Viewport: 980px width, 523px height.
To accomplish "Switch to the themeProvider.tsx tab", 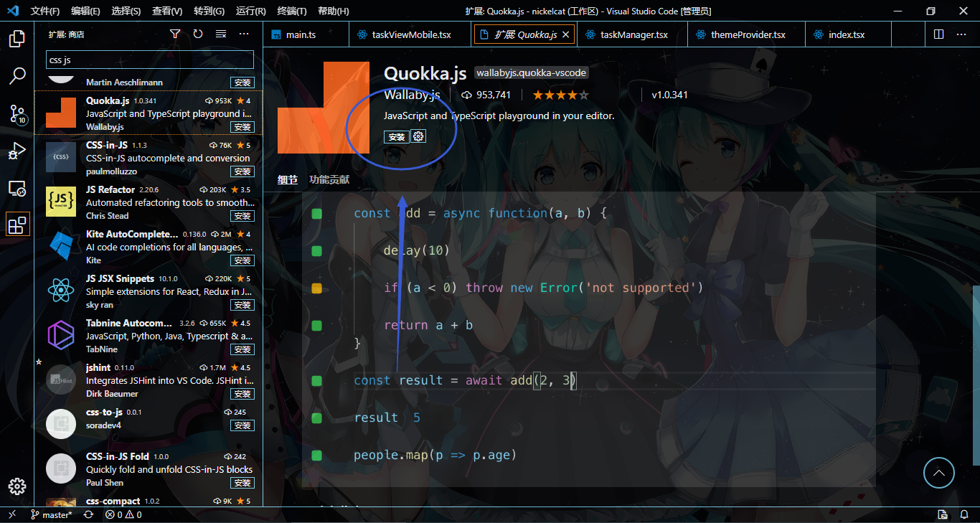I will [746, 34].
